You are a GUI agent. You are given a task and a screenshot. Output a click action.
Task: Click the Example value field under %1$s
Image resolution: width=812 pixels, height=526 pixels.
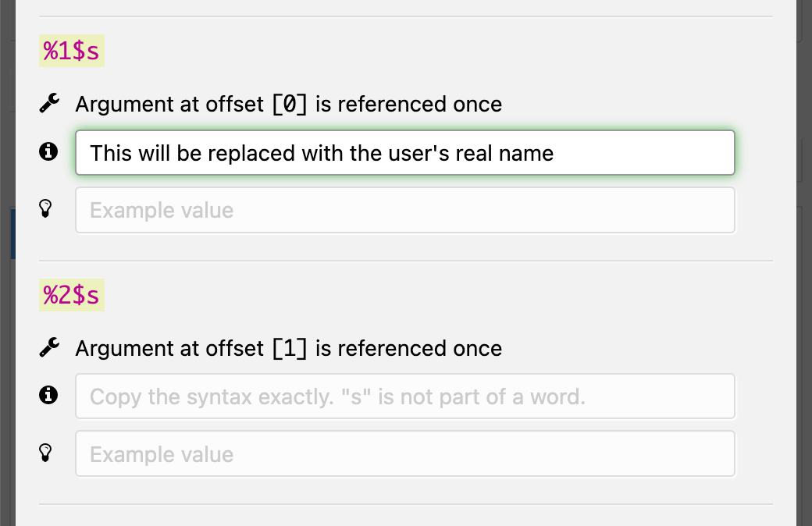coord(404,210)
